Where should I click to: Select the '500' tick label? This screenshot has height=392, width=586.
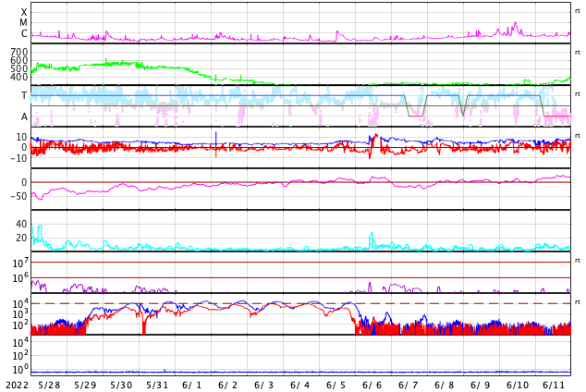pyautogui.click(x=19, y=68)
